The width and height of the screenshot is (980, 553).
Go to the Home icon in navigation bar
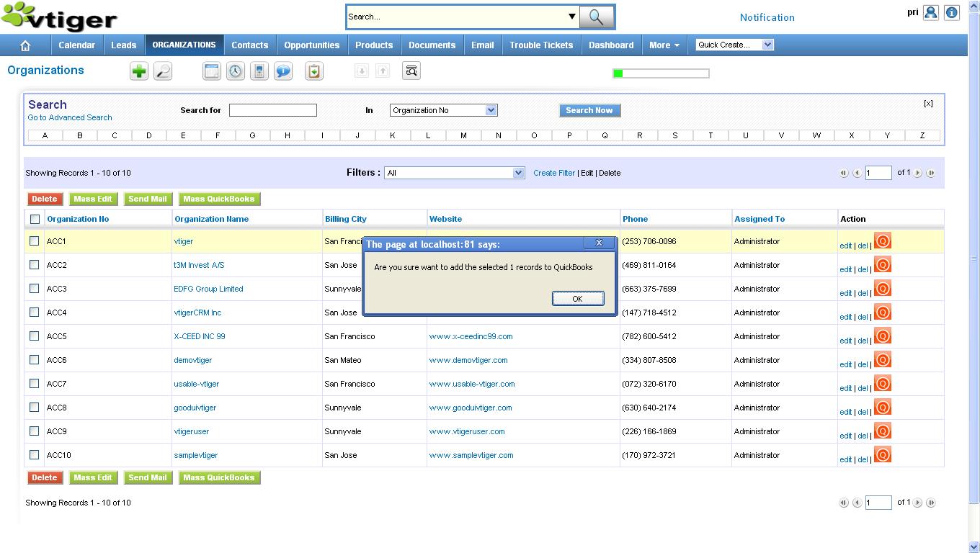pos(25,45)
